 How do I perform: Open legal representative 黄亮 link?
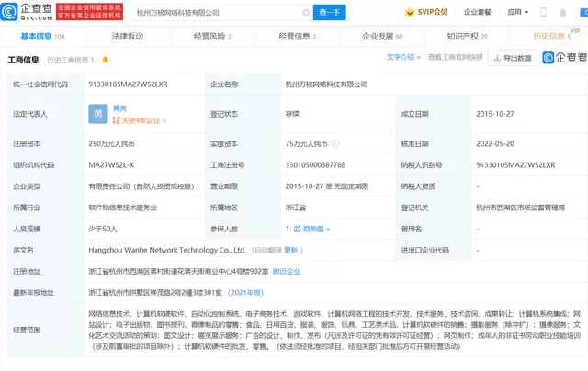[119, 108]
